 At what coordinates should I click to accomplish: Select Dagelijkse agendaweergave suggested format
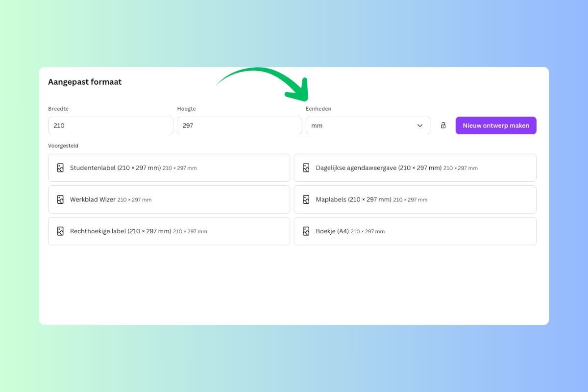415,168
